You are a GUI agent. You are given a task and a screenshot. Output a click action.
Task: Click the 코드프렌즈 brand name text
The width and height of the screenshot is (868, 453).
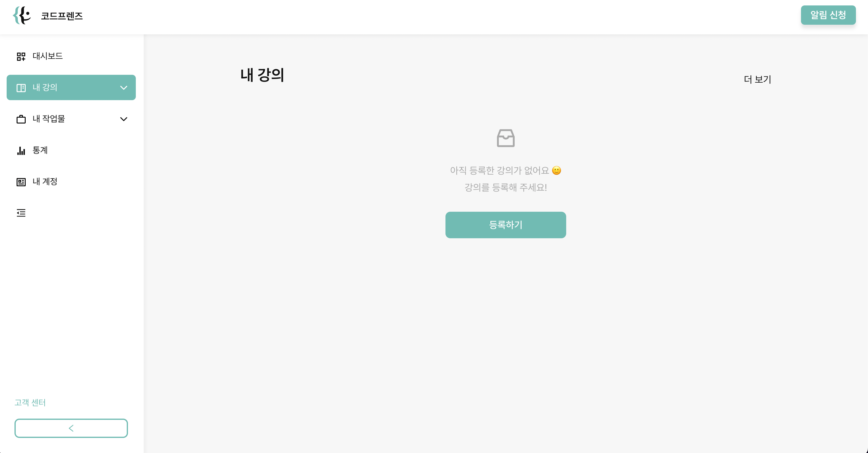tap(62, 15)
